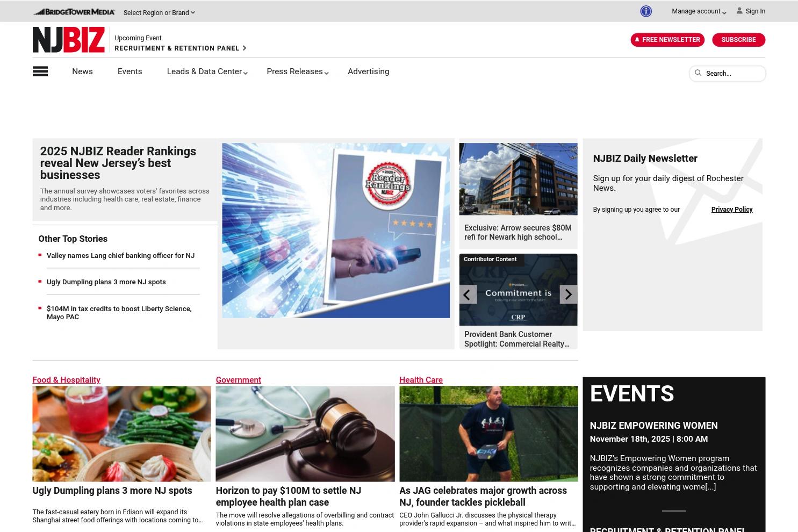Click the Free Newsletter button
Viewport: 798px width, 532px height.
tap(667, 40)
